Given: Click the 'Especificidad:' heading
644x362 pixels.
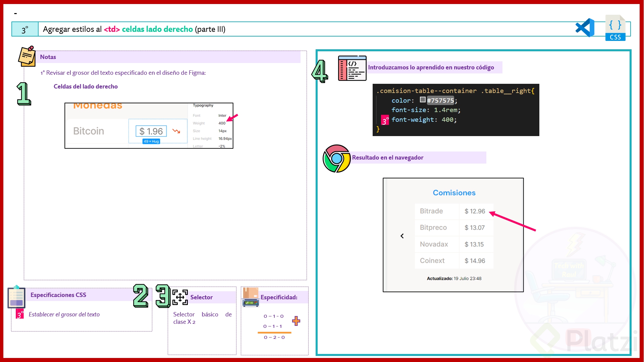Looking at the screenshot, I should [x=279, y=297].
